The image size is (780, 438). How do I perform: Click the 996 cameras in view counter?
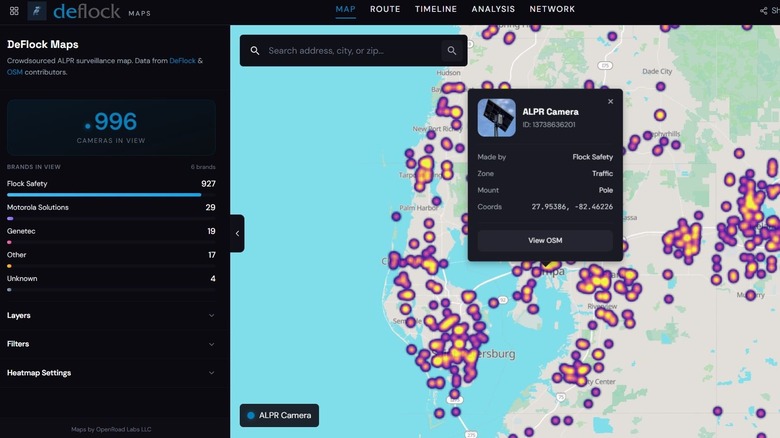pos(111,126)
